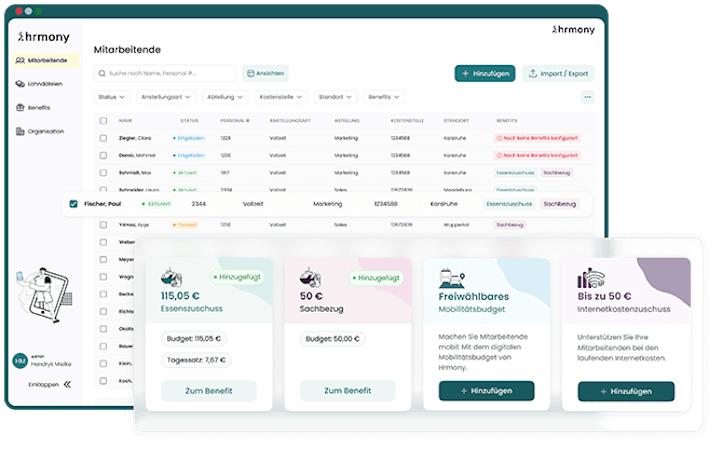Check the Koch row checkbox
This screenshot has height=450, width=727.
pyautogui.click(x=103, y=381)
